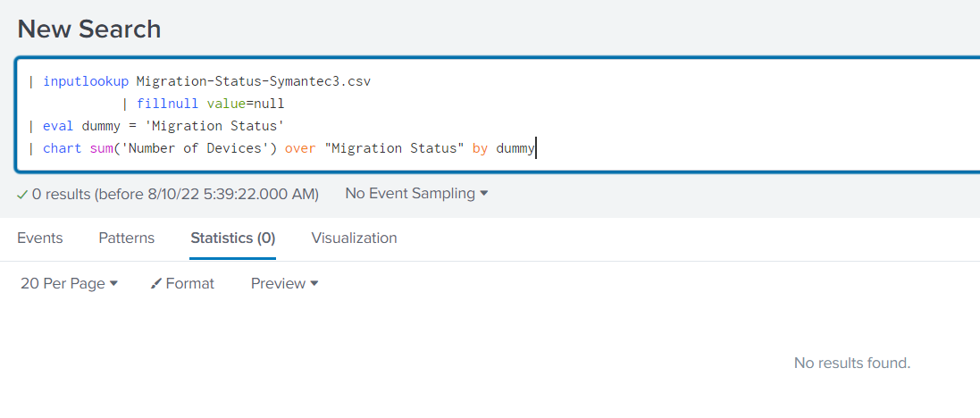The image size is (980, 418).
Task: Switch to the Events tab
Action: click(x=40, y=238)
